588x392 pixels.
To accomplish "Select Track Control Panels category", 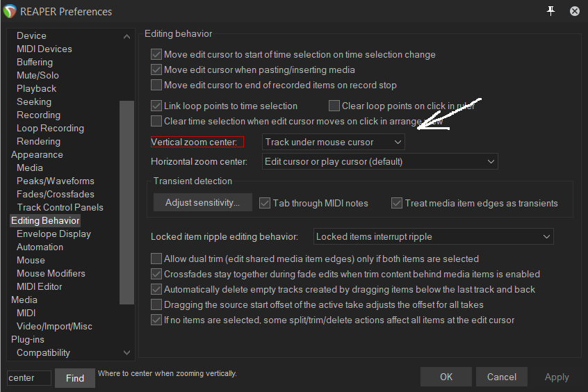I will (60, 207).
